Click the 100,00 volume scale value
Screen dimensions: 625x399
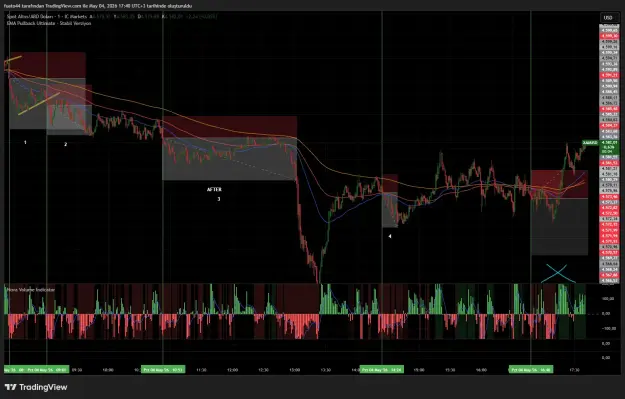[608, 299]
